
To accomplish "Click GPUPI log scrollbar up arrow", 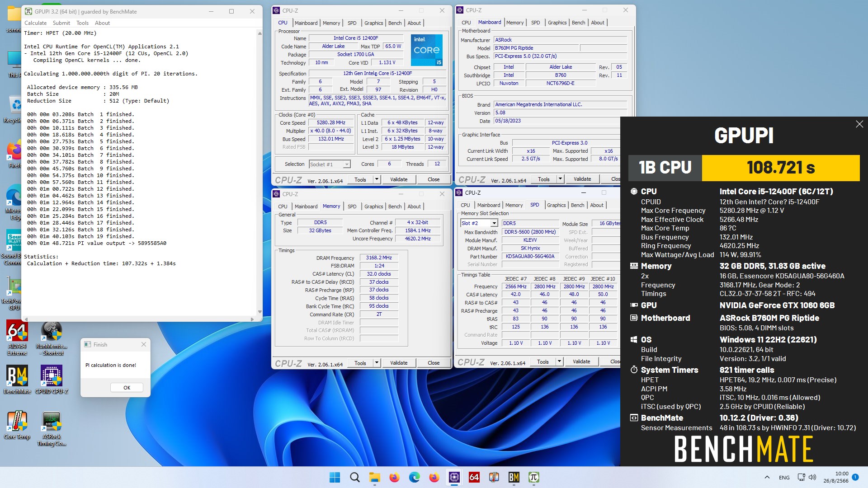I will pos(259,33).
